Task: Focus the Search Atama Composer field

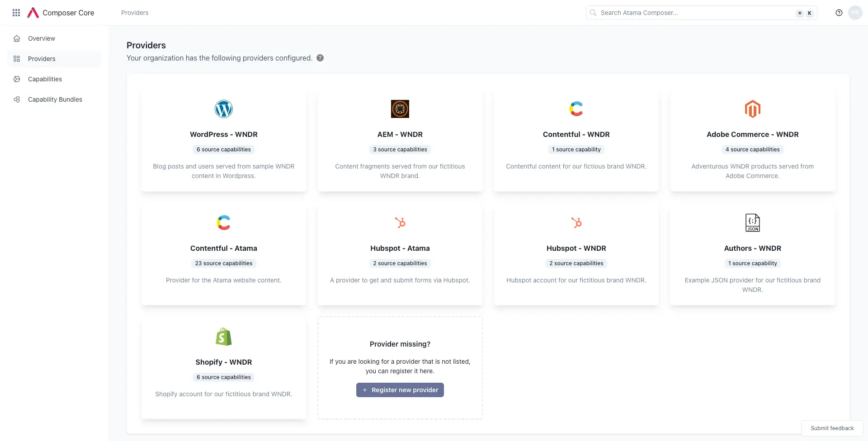Action: point(696,13)
